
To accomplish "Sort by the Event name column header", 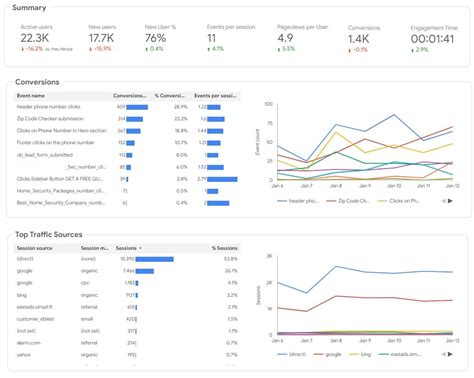I will pyautogui.click(x=31, y=96).
